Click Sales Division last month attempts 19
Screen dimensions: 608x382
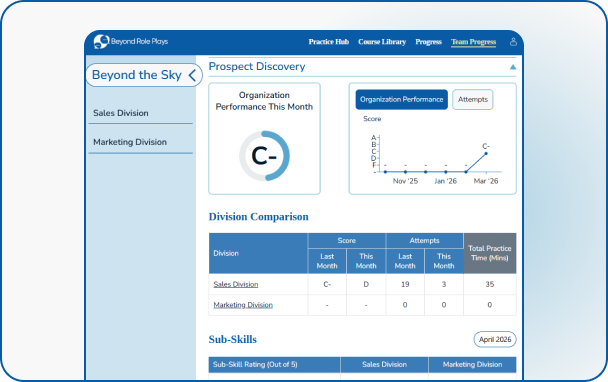[x=405, y=284]
